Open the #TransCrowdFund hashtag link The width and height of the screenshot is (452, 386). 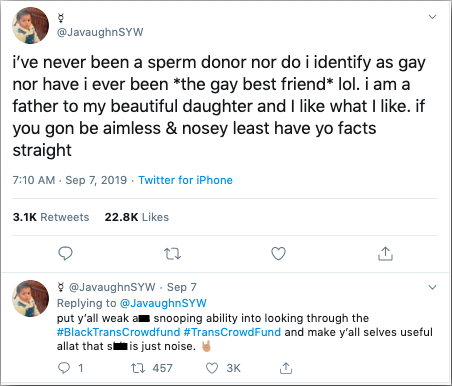232,332
